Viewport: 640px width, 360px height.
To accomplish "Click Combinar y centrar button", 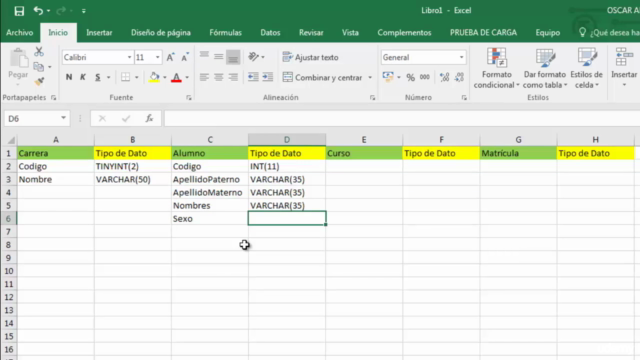I will click(322, 77).
